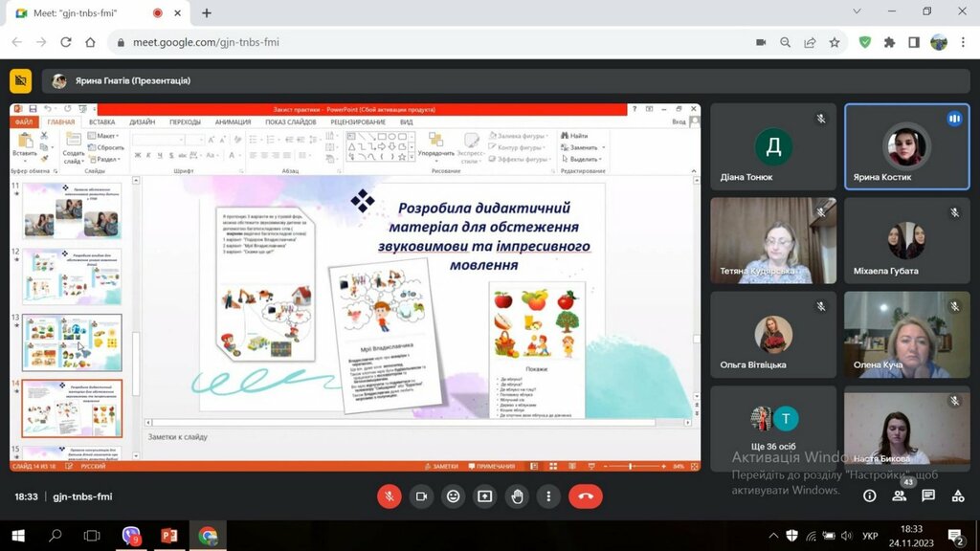Screen dimensions: 980x551
Task: Click the yellow presentation indicator icon
Action: (20, 81)
